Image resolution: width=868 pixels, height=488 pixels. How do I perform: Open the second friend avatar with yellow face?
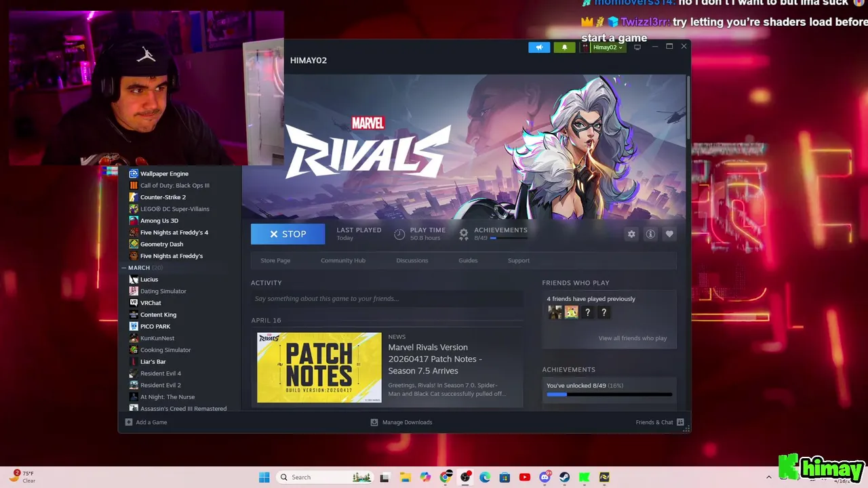pos(572,312)
